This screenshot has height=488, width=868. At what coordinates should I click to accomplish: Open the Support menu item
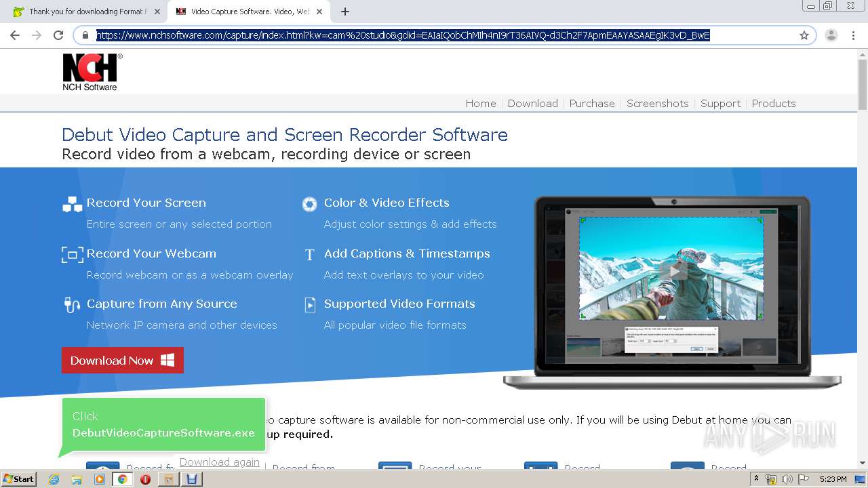(720, 103)
